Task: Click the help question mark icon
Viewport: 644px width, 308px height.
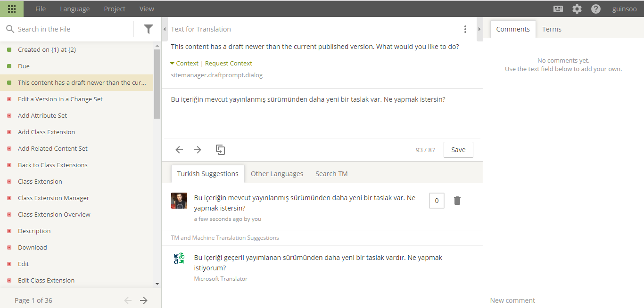Action: 596,8
